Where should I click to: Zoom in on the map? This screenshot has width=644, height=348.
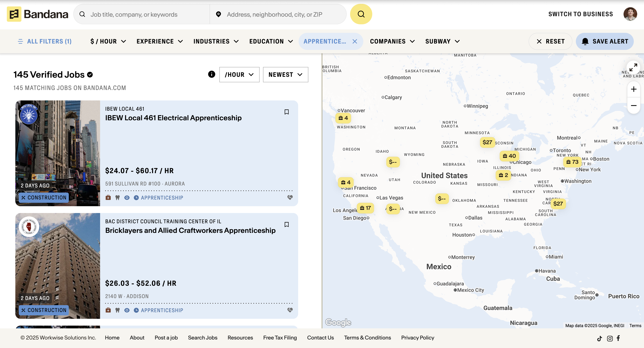(x=633, y=89)
